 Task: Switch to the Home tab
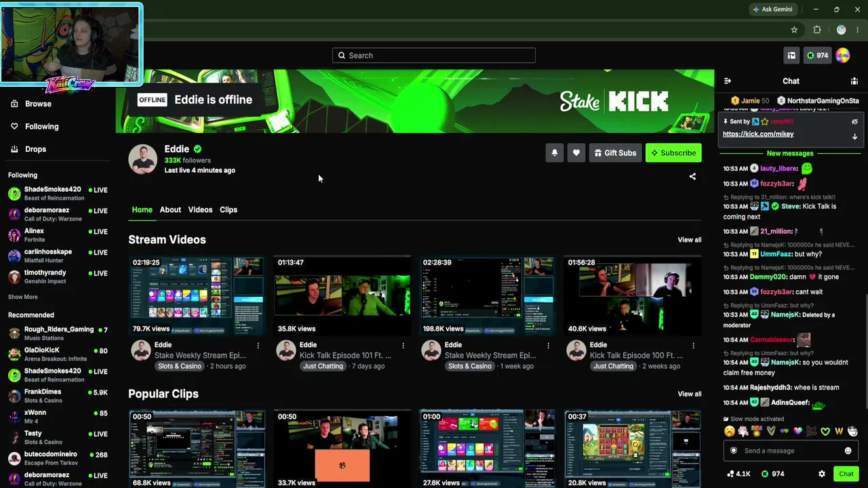[x=142, y=210]
